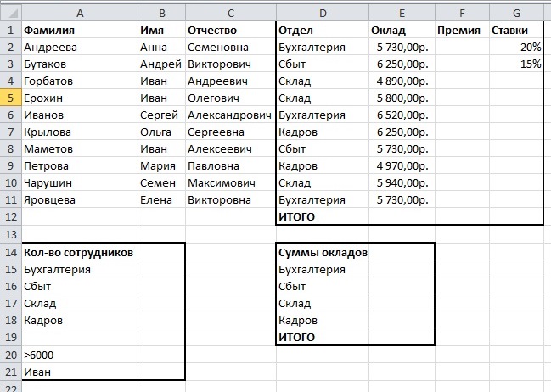Click empty total cell E12 beside ИТОГО
Viewport: 551px width, 392px height.
[402, 216]
